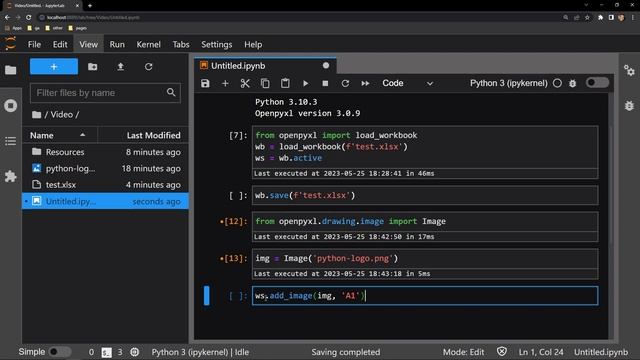Open the Tabs menu
The width and height of the screenshot is (640, 360).
[x=181, y=44]
